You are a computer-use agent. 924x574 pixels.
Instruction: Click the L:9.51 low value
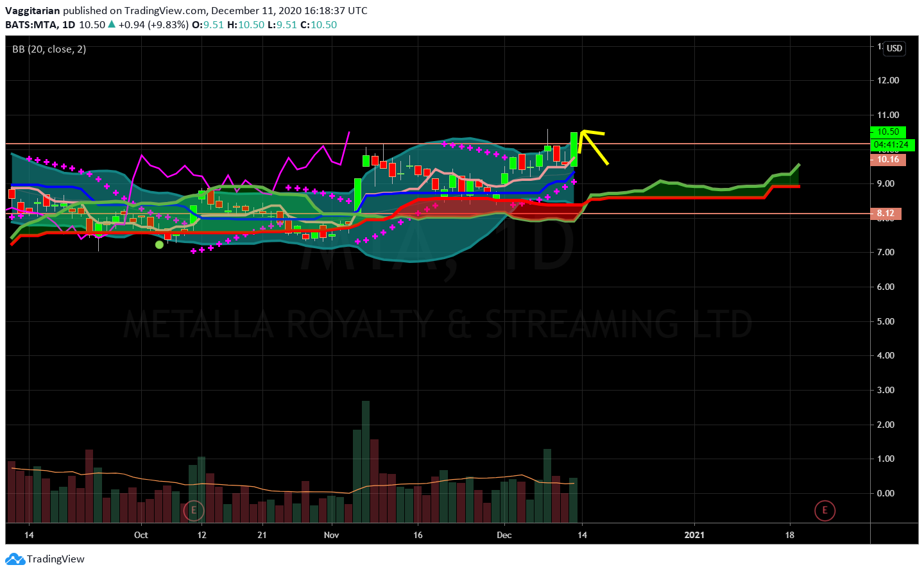pyautogui.click(x=282, y=24)
